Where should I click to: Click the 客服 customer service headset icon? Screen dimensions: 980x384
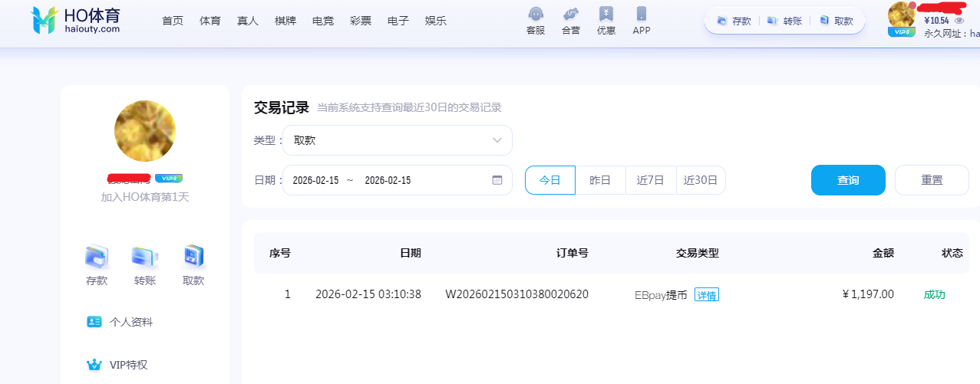pyautogui.click(x=536, y=15)
